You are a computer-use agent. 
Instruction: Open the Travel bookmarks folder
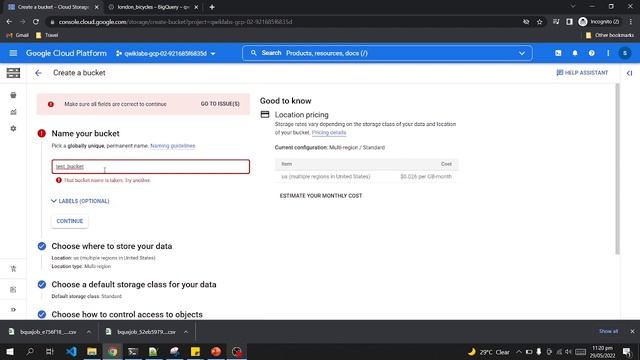click(47, 35)
